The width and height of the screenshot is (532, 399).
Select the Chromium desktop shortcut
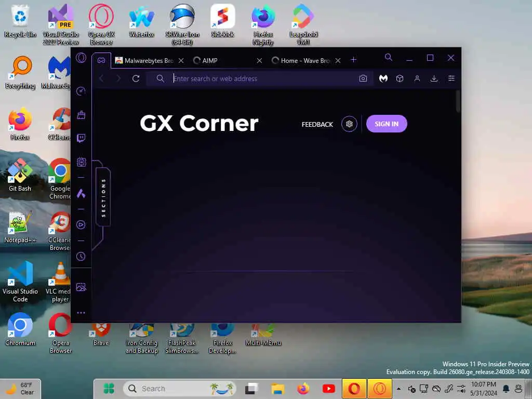pos(20,329)
